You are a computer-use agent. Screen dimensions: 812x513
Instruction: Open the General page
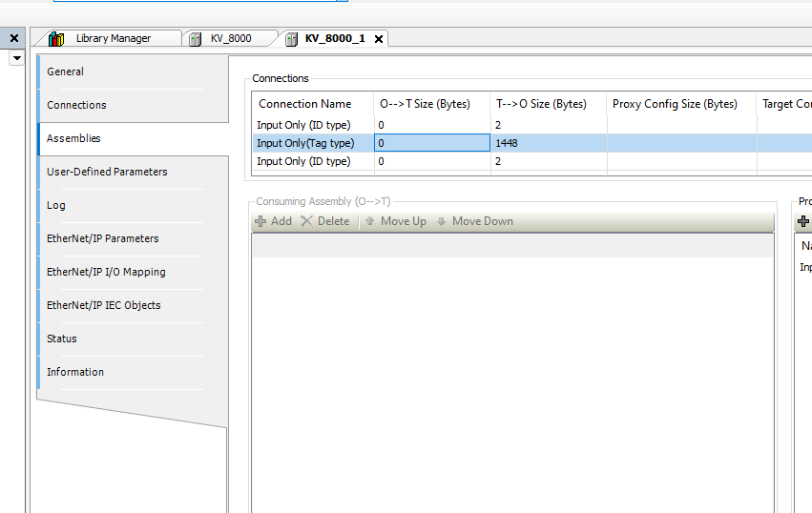tap(65, 72)
